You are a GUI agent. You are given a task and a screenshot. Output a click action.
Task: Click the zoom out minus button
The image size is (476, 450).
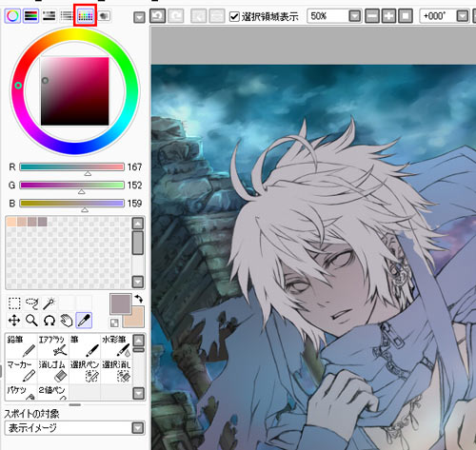[x=372, y=16]
